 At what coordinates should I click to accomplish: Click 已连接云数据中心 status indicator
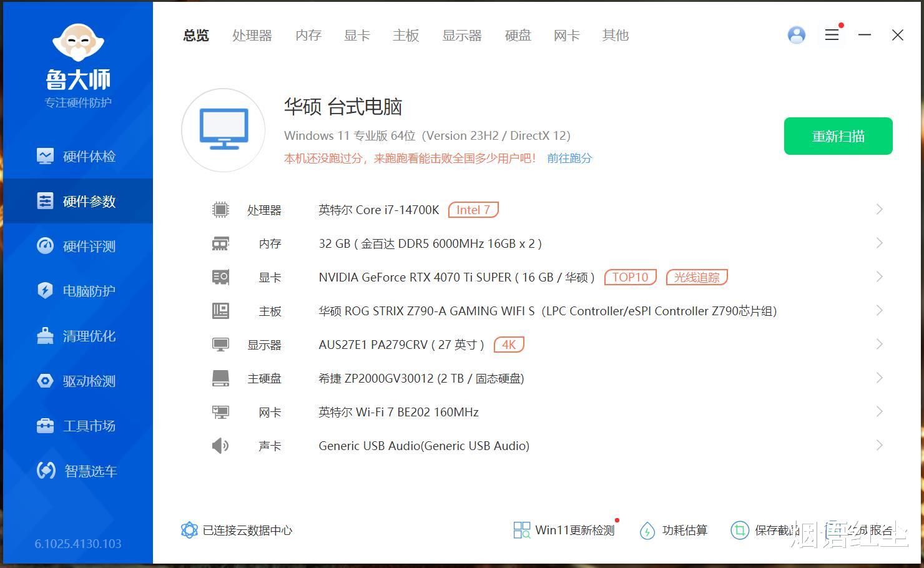236,530
